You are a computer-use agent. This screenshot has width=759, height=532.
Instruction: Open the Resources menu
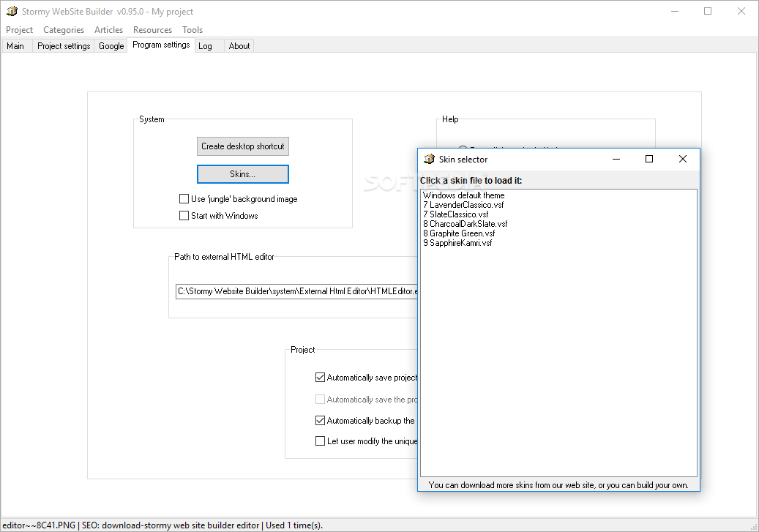pyautogui.click(x=152, y=29)
